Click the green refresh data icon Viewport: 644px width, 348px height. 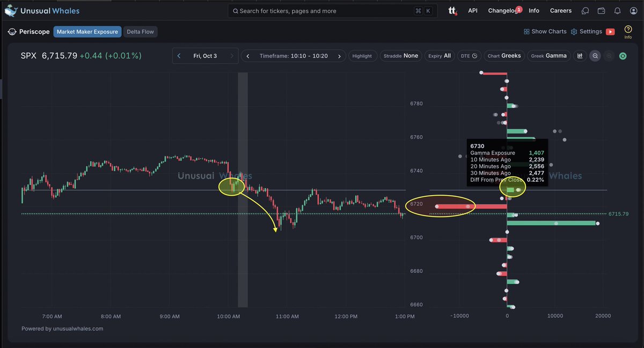(623, 55)
